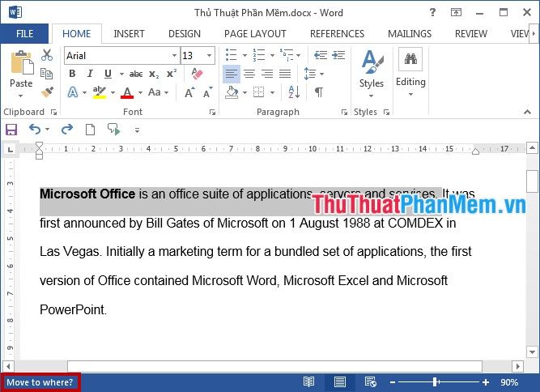This screenshot has width=540, height=392.
Task: Switch to the DESIGN tab
Action: click(x=185, y=34)
